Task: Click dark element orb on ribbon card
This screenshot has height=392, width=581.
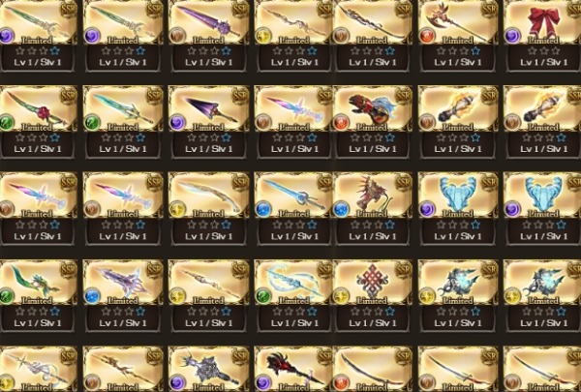Action: tap(512, 37)
